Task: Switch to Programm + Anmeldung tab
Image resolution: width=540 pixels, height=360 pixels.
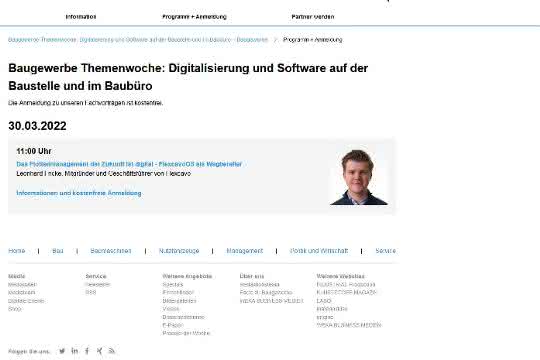Action: 194,17
